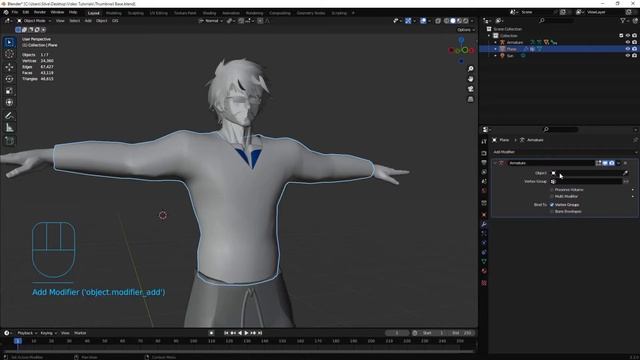The width and height of the screenshot is (640, 360).
Task: Open the World properties tab
Action: (484, 191)
